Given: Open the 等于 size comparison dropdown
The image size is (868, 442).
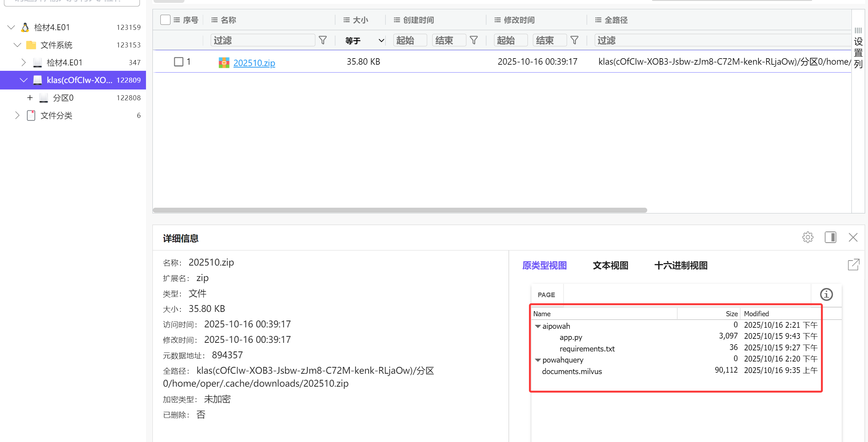Looking at the screenshot, I should [x=364, y=40].
